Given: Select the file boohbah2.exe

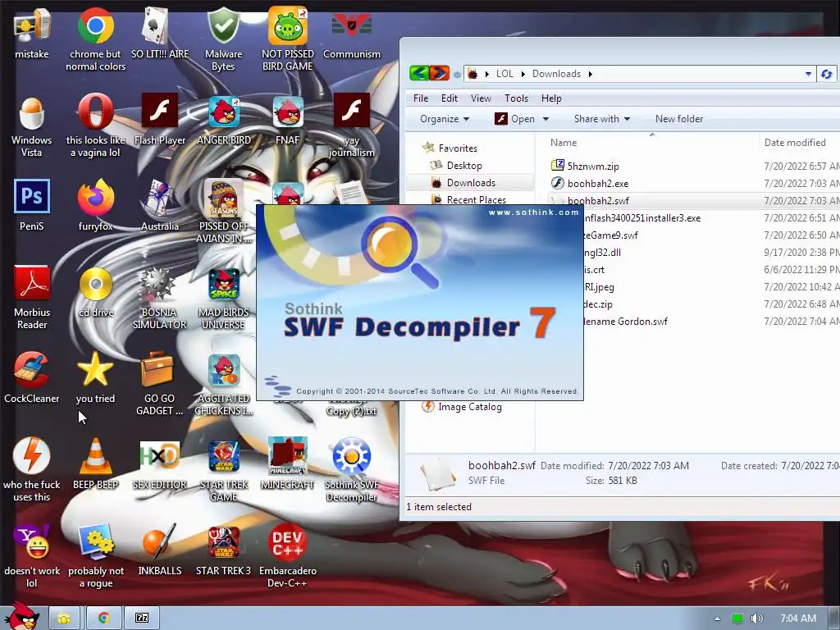Looking at the screenshot, I should (597, 183).
